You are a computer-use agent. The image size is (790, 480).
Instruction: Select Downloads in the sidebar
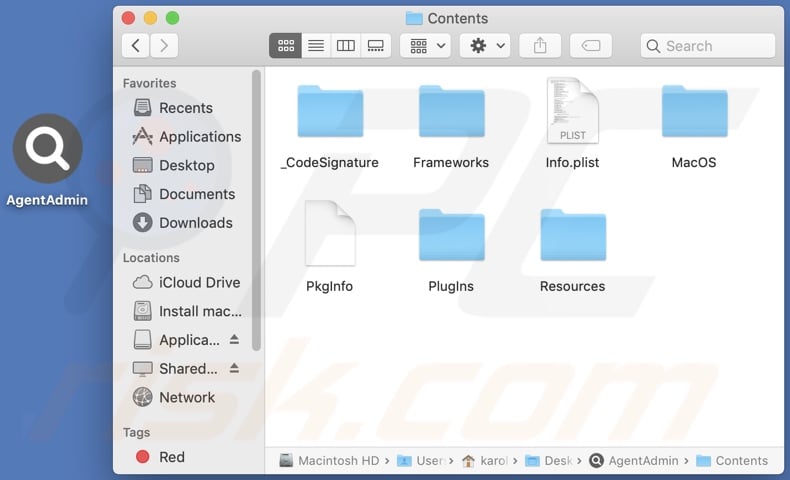[195, 223]
